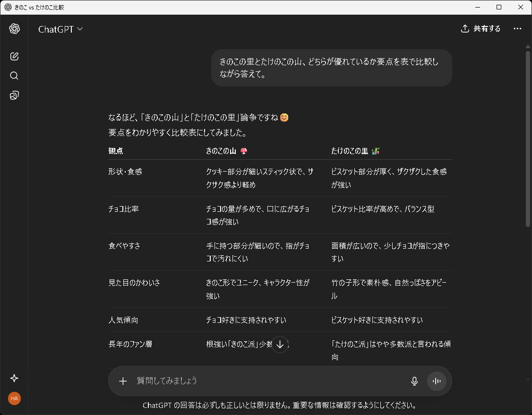Activate dictation with the microphone icon
The width and height of the screenshot is (532, 415).
(x=414, y=381)
